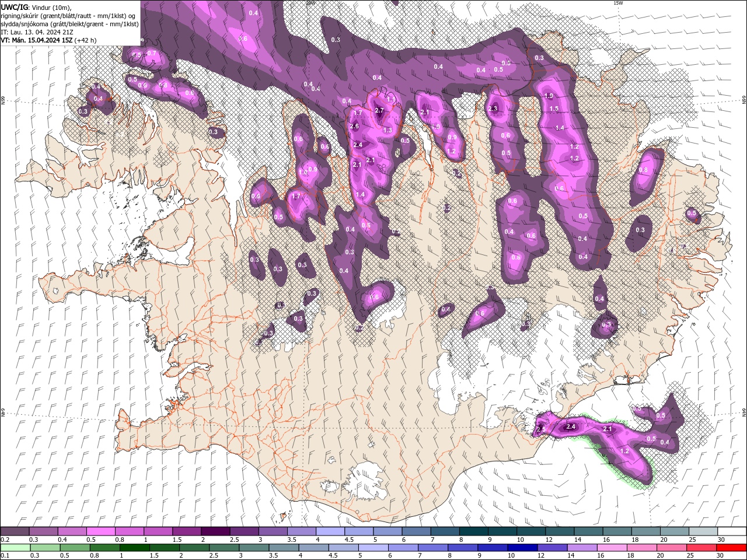This screenshot has height=560, width=747.
Task: Click the light pink swatch labeled 16 in lower row
Action: pyautogui.click(x=612, y=548)
